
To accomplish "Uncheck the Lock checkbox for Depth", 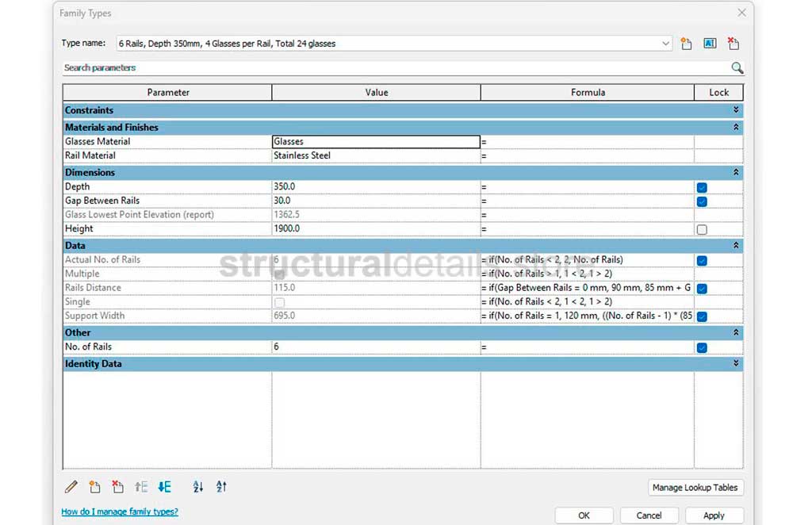I will tap(702, 188).
